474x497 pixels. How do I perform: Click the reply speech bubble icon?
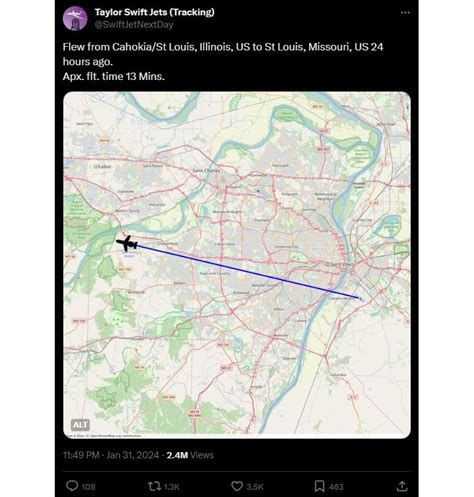(x=72, y=486)
